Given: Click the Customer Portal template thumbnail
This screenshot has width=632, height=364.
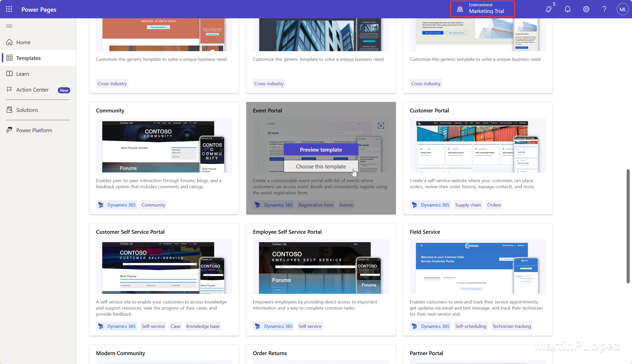Looking at the screenshot, I should [x=477, y=145].
